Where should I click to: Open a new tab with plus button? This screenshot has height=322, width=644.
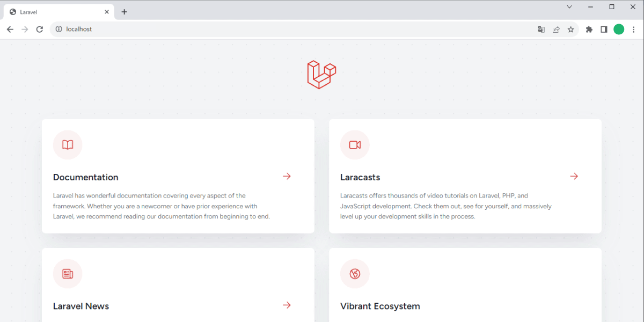(125, 12)
